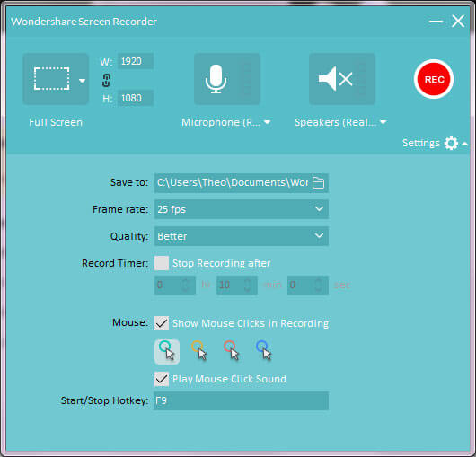
Task: Open the capture area mode dropdown arrow
Action: click(x=82, y=81)
